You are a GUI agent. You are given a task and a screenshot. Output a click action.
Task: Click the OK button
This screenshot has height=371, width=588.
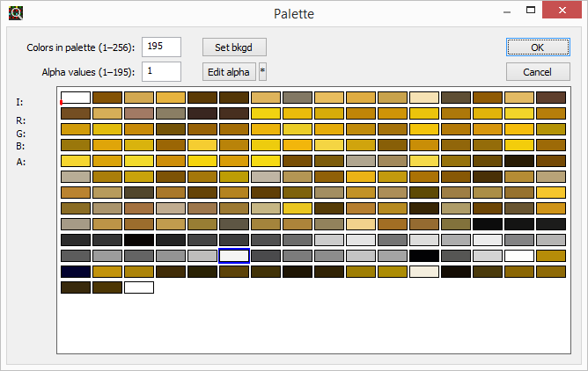(x=538, y=47)
